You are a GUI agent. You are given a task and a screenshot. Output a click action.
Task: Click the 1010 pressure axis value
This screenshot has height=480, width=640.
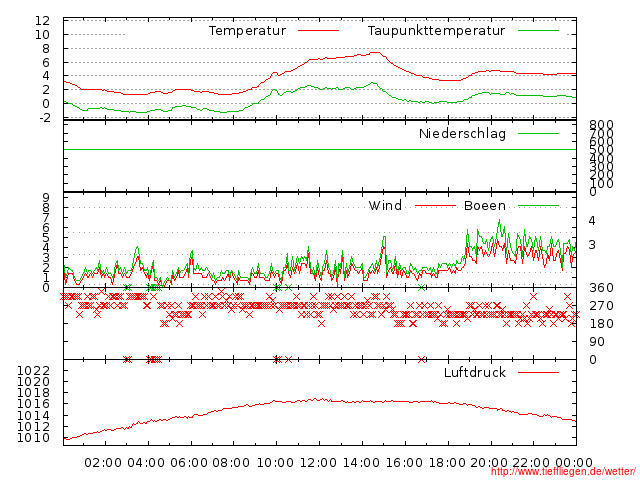click(x=33, y=438)
